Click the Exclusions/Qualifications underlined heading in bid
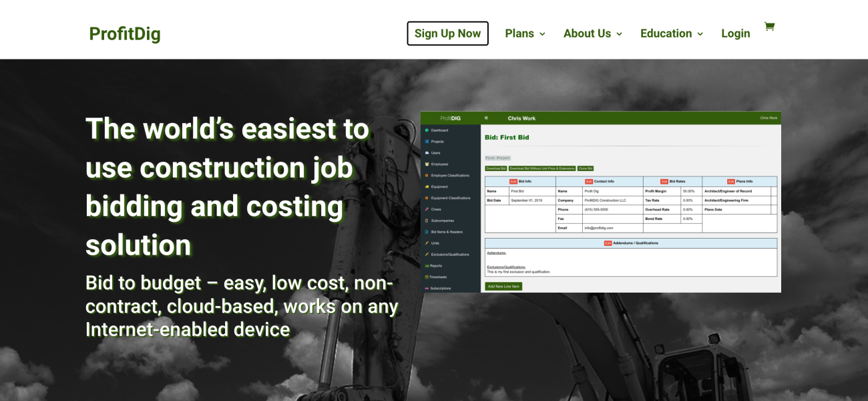Image resolution: width=868 pixels, height=401 pixels. (506, 267)
